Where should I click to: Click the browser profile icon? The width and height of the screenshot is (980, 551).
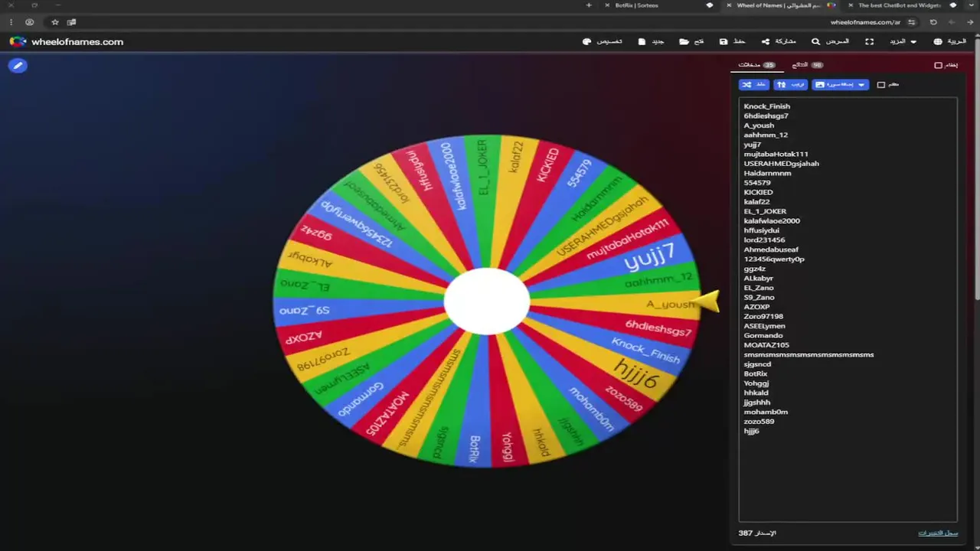click(30, 22)
